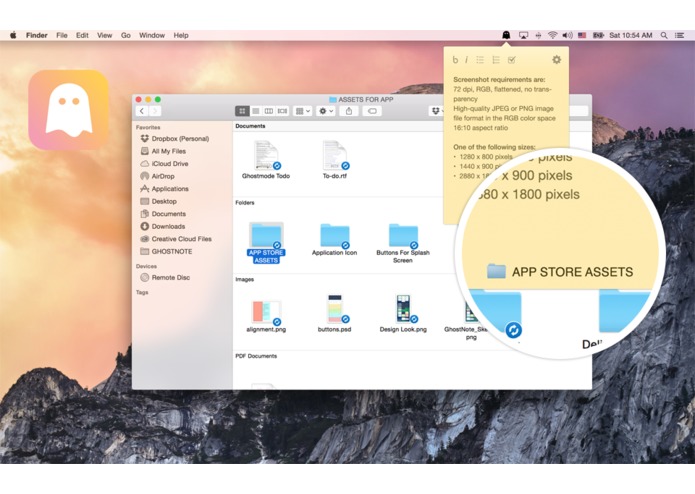Open Notification Center icon
Image resolution: width=695 pixels, height=494 pixels.
pyautogui.click(x=679, y=35)
